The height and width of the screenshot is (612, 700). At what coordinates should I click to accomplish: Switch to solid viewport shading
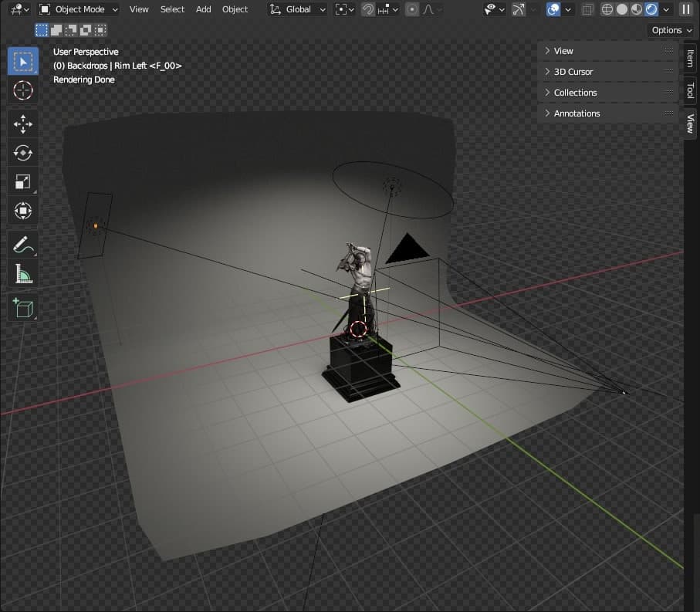click(x=621, y=9)
